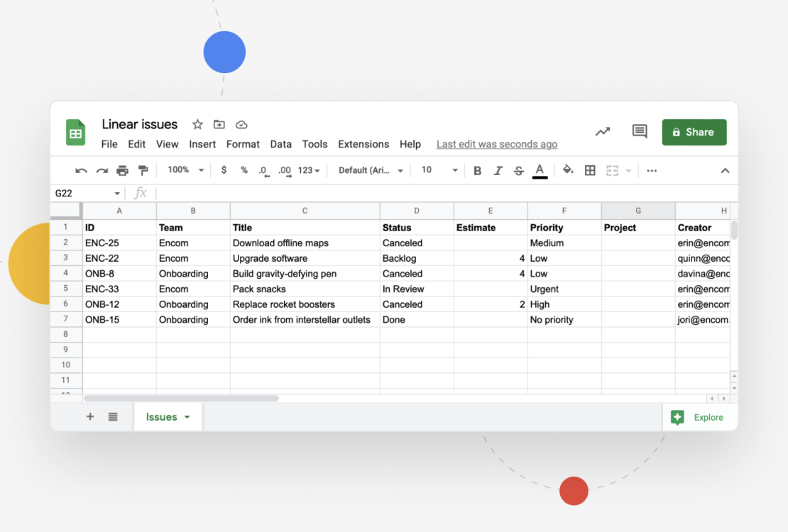This screenshot has width=788, height=532.
Task: Open the font size 10 dropdown
Action: (439, 170)
